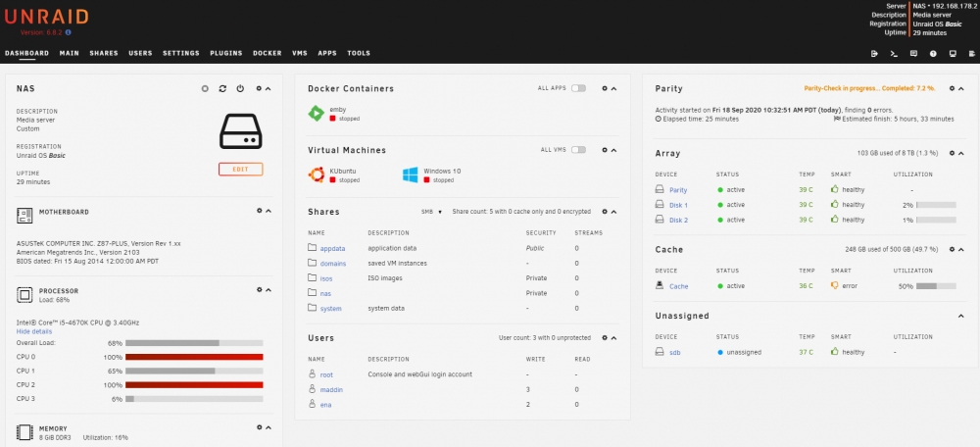The height and width of the screenshot is (447, 980).
Task: Open the SMB protocol dropdown in Shares
Action: coord(431,212)
